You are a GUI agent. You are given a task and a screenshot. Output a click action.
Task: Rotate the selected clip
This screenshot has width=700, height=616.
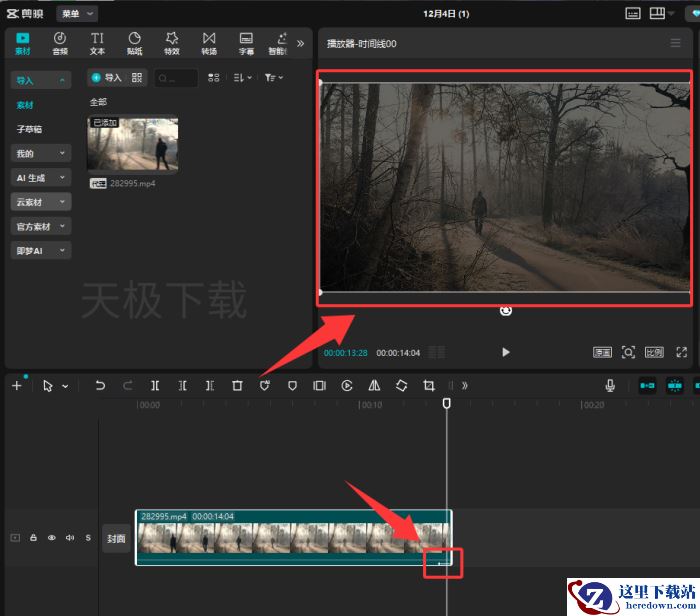401,385
